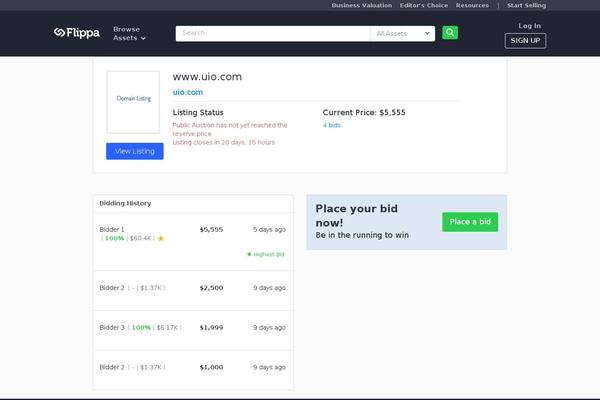Click the www.uio.com heading

pos(207,77)
